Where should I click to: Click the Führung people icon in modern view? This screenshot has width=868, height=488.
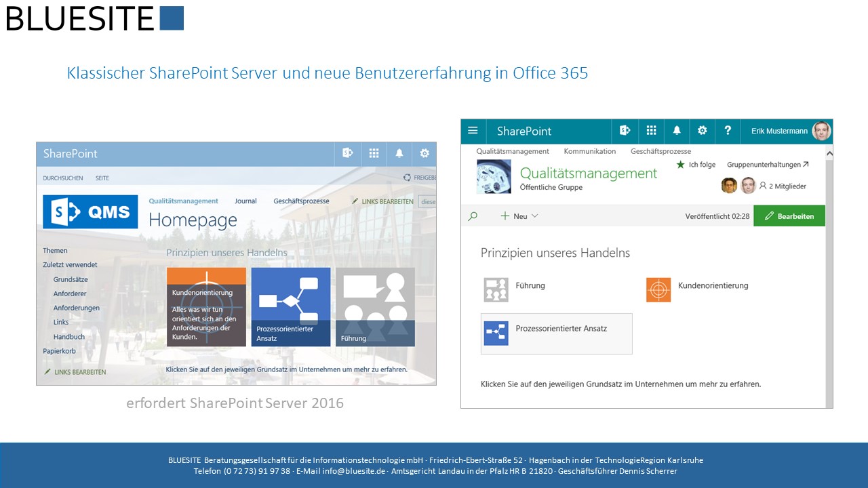tap(496, 289)
